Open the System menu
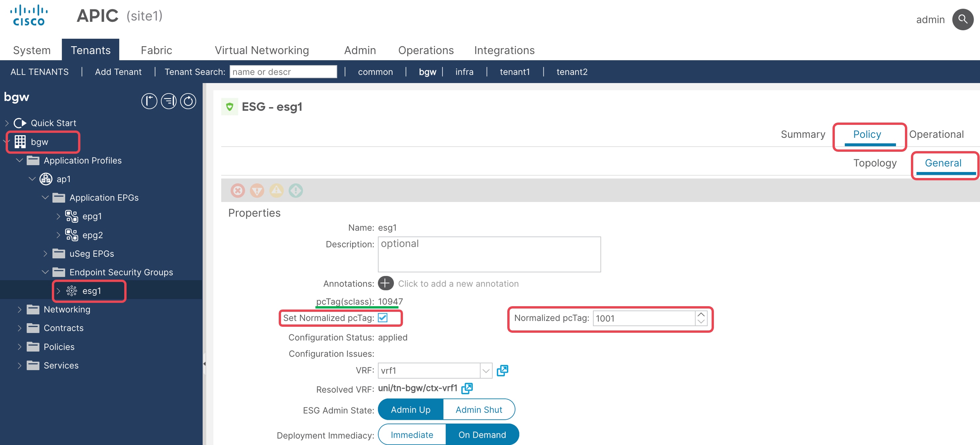 tap(32, 50)
